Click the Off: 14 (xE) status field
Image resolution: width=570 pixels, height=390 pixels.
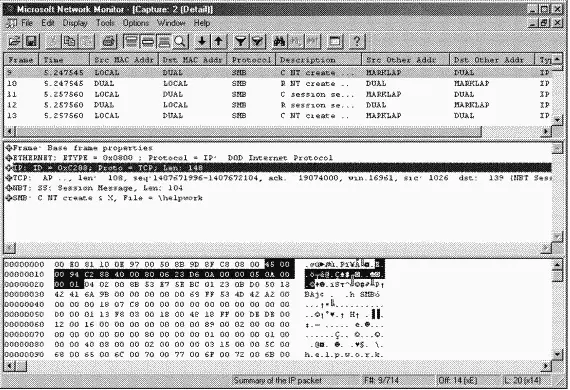(x=468, y=381)
